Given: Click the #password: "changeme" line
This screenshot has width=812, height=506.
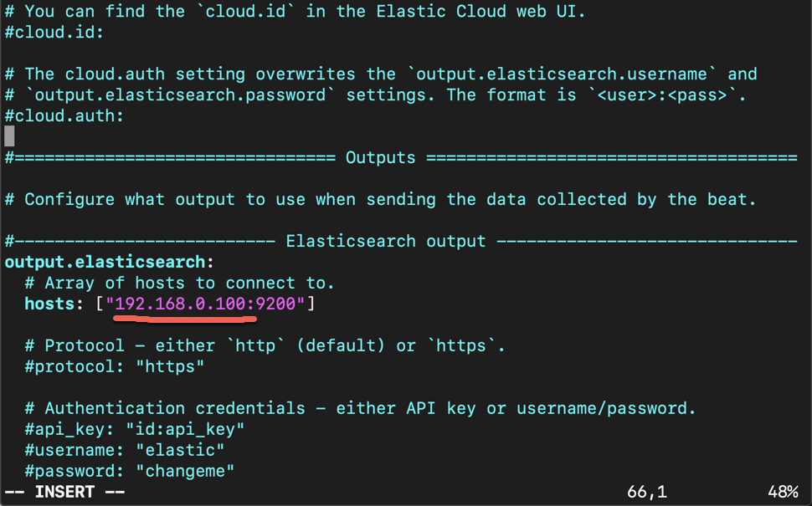Looking at the screenshot, I should pyautogui.click(x=130, y=471).
